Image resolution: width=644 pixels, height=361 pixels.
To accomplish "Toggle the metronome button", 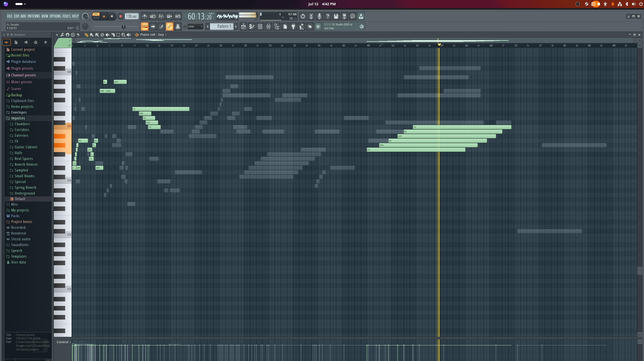I will coord(144,16).
